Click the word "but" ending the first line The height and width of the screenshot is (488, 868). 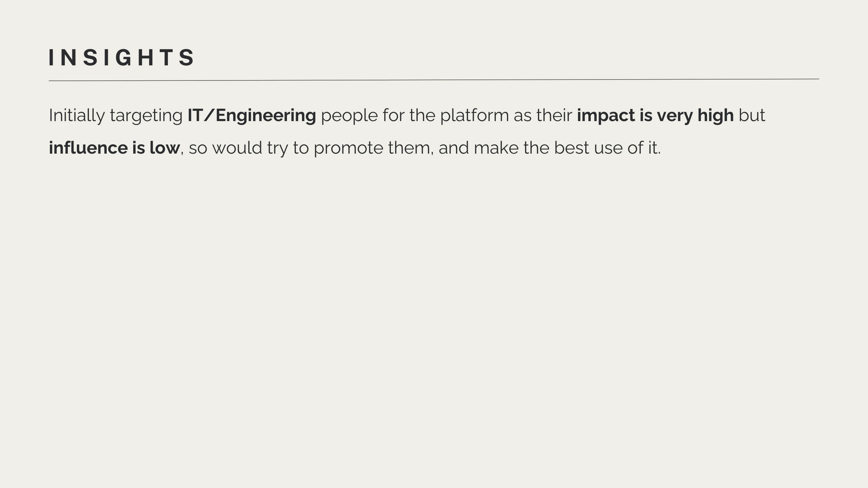point(752,115)
